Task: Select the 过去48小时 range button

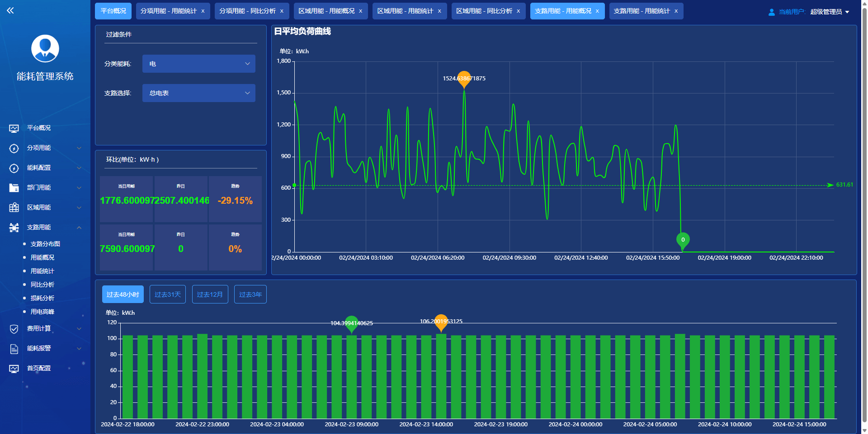Action: point(123,294)
